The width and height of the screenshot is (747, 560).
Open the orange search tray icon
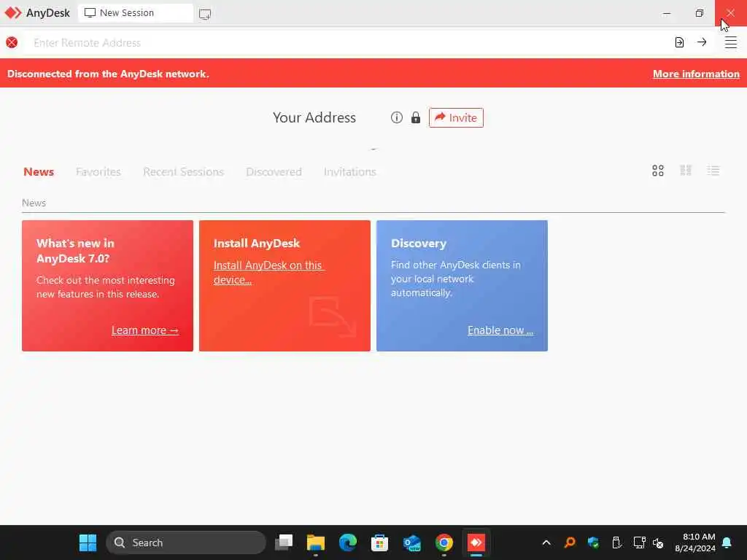coord(570,542)
